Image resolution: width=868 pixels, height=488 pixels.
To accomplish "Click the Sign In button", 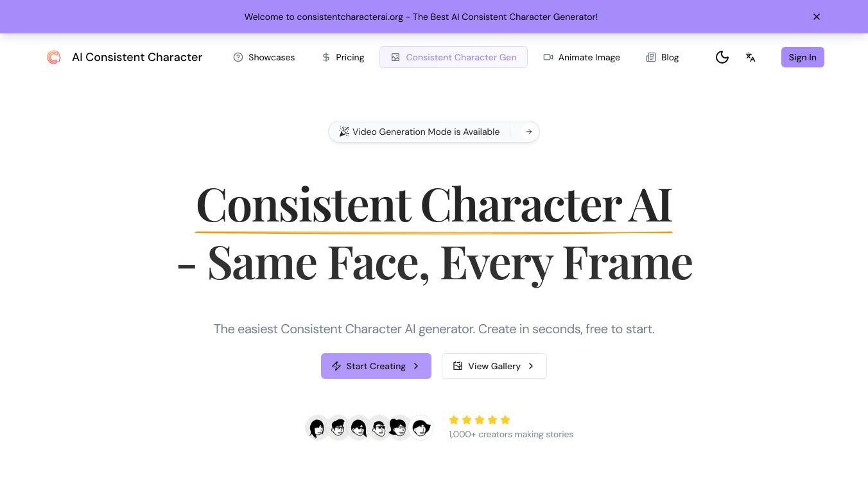I will 803,57.
